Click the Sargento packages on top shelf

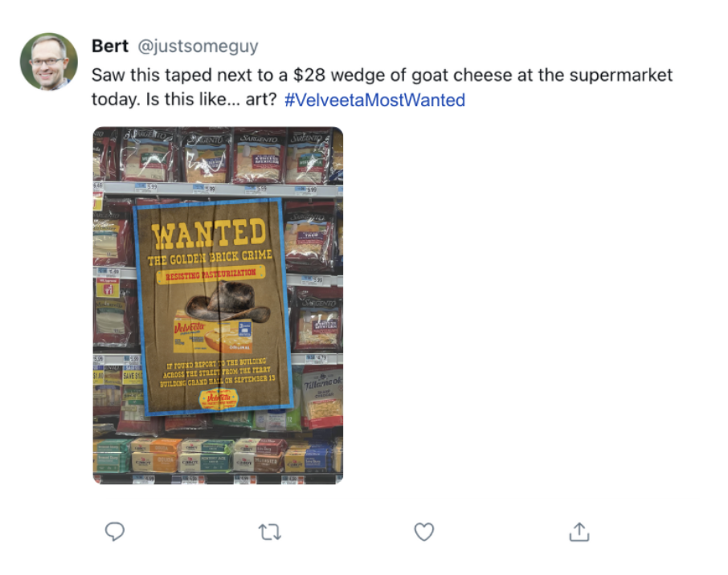(x=219, y=156)
